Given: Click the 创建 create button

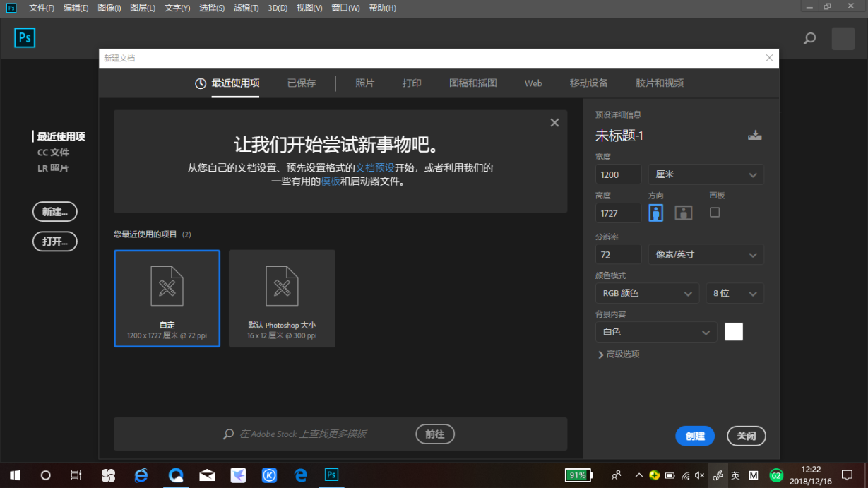Looking at the screenshot, I should tap(695, 436).
